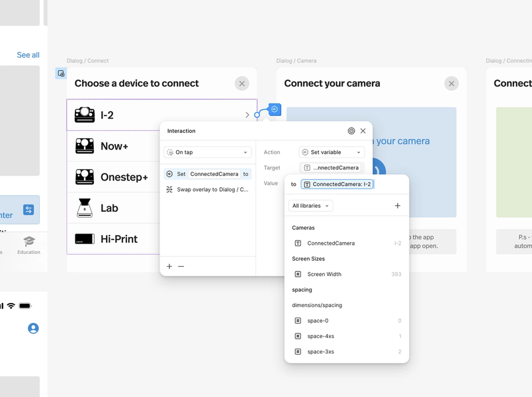Open interaction settings via target icon in Interaction header
Image resolution: width=532 pixels, height=397 pixels.
(351, 130)
